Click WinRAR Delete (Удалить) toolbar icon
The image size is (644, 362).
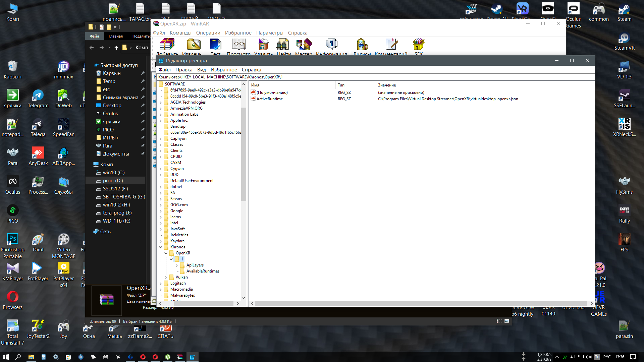(x=263, y=44)
